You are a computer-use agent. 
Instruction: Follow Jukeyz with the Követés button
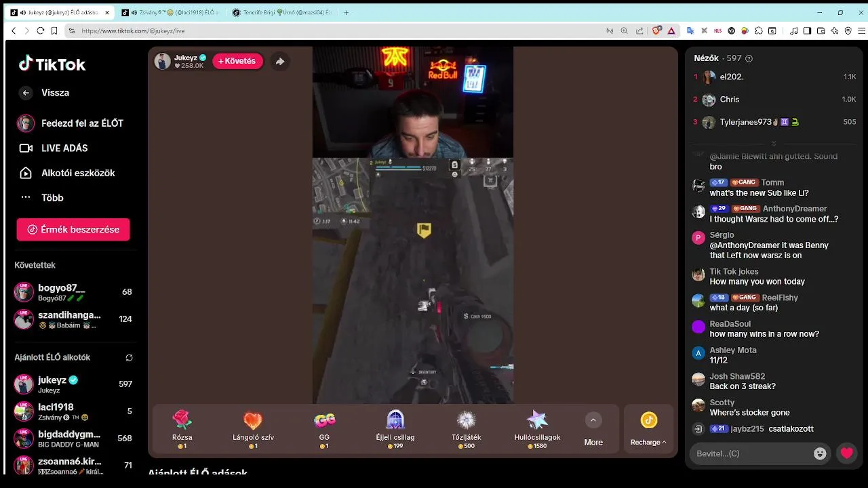237,61
